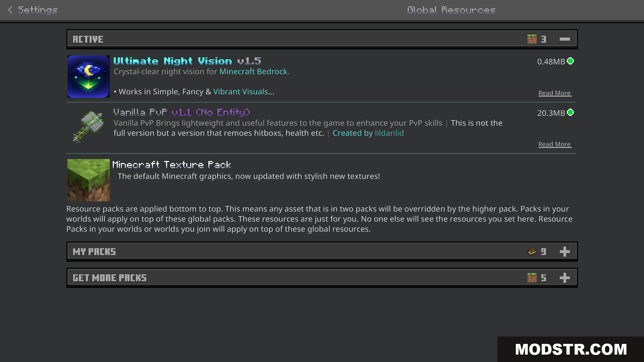Click the active pack count 3
The height and width of the screenshot is (362, 644).
tap(544, 39)
